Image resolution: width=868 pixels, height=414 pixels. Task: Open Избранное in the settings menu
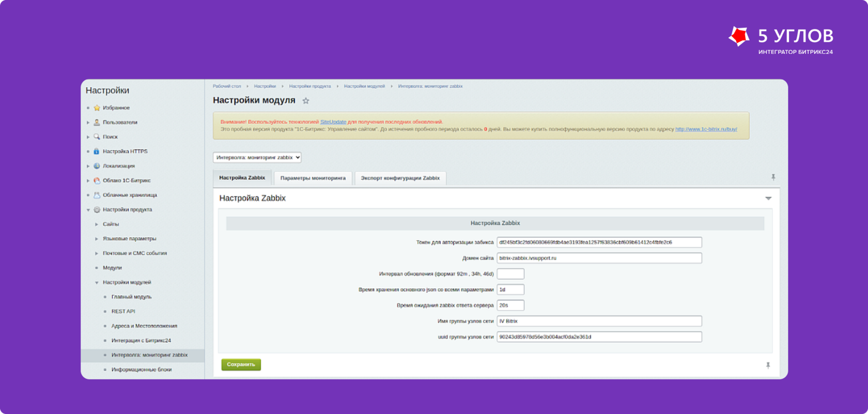(116, 108)
